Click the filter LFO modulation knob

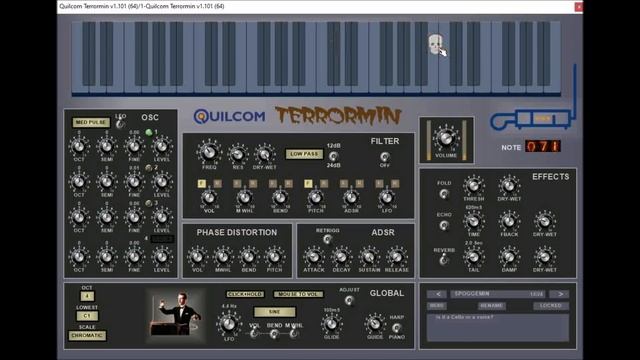(x=387, y=198)
